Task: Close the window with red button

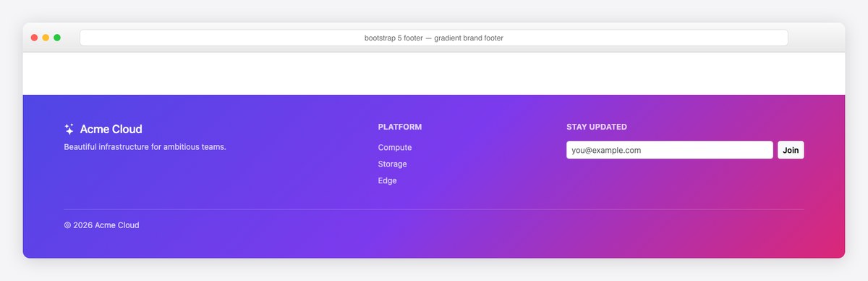Action: 34,38
